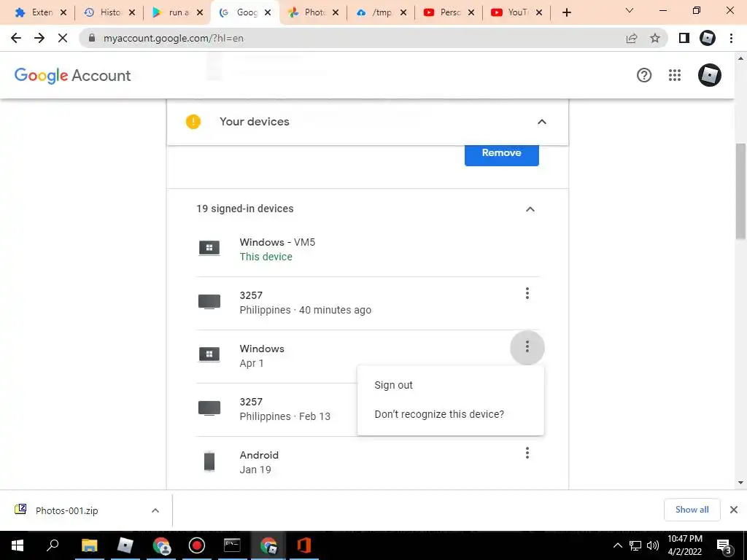This screenshot has width=747, height=560.
Task: Open taskbar search
Action: pos(52,545)
